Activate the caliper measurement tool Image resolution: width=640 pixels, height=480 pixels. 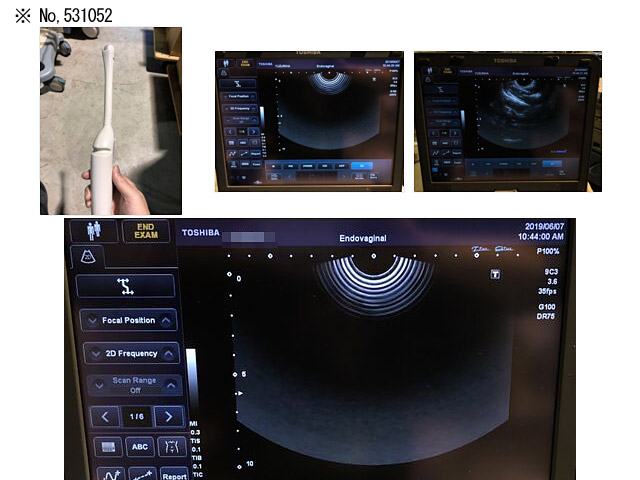click(125, 286)
